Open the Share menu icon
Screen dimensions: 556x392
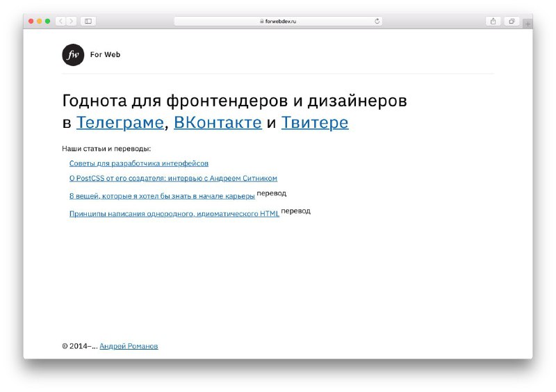pyautogui.click(x=493, y=22)
